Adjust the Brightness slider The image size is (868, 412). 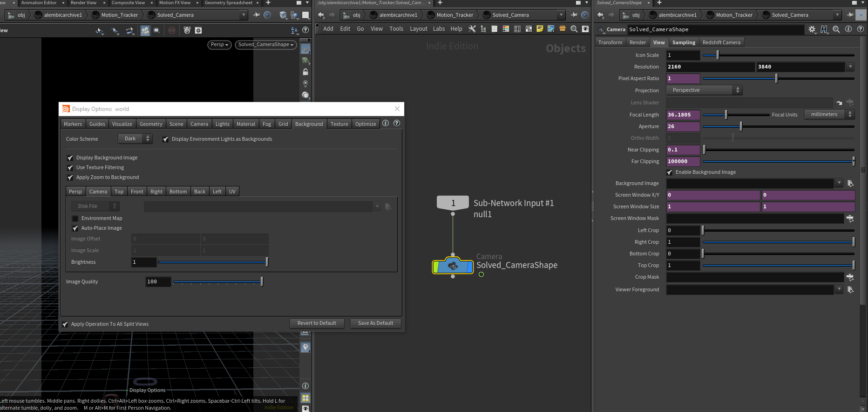pos(213,262)
